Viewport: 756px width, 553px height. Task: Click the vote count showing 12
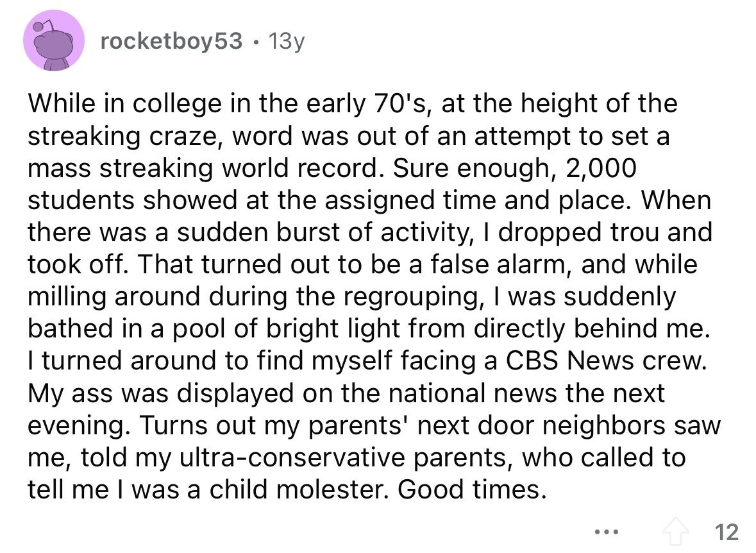tap(726, 532)
